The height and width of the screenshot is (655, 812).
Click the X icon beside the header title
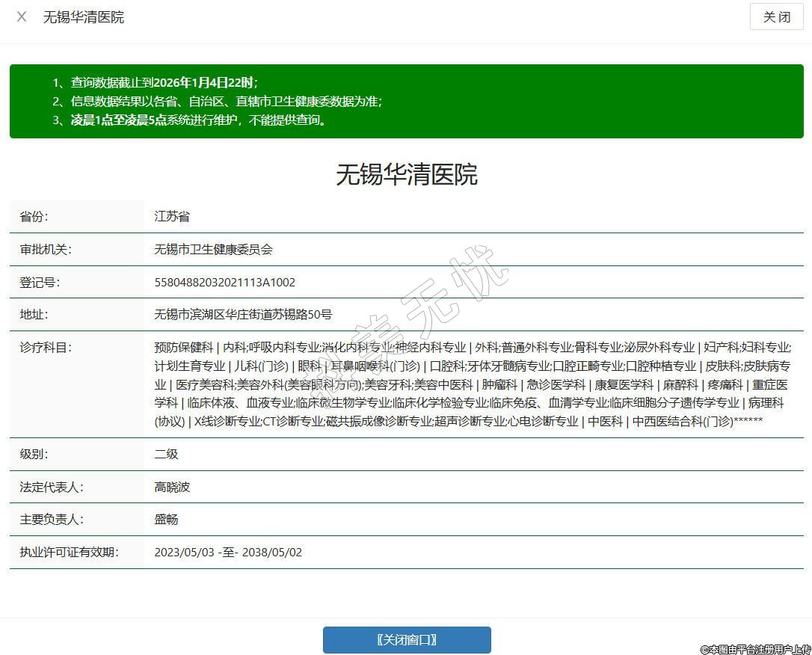(22, 16)
